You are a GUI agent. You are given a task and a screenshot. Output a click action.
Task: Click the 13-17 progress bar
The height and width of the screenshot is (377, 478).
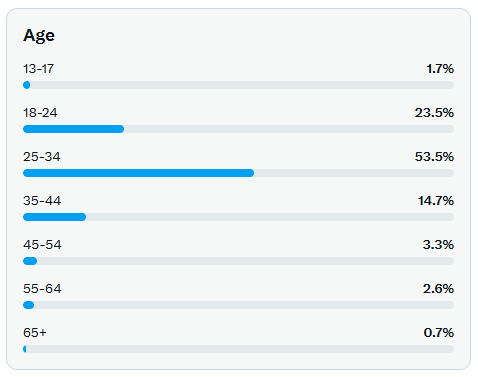tap(238, 85)
